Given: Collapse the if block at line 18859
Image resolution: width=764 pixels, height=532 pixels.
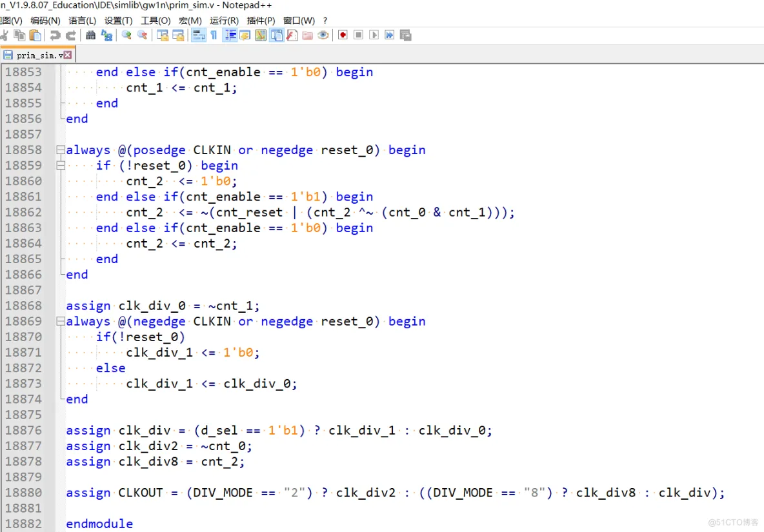Looking at the screenshot, I should click(x=61, y=166).
